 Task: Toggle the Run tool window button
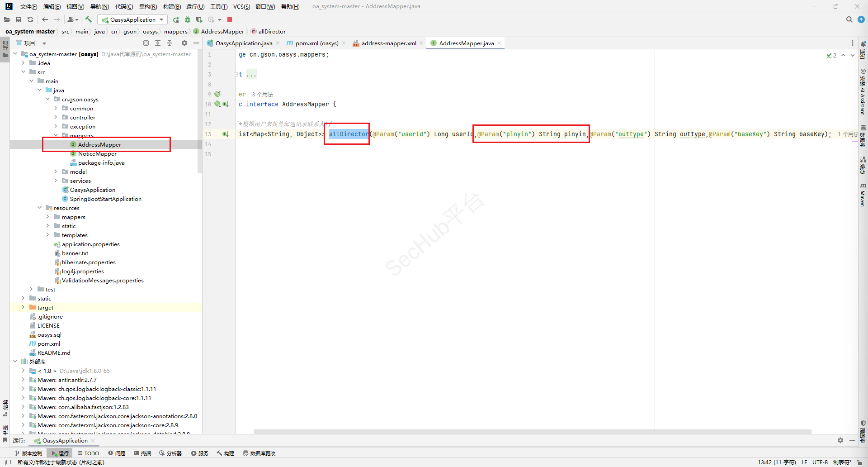click(60, 453)
